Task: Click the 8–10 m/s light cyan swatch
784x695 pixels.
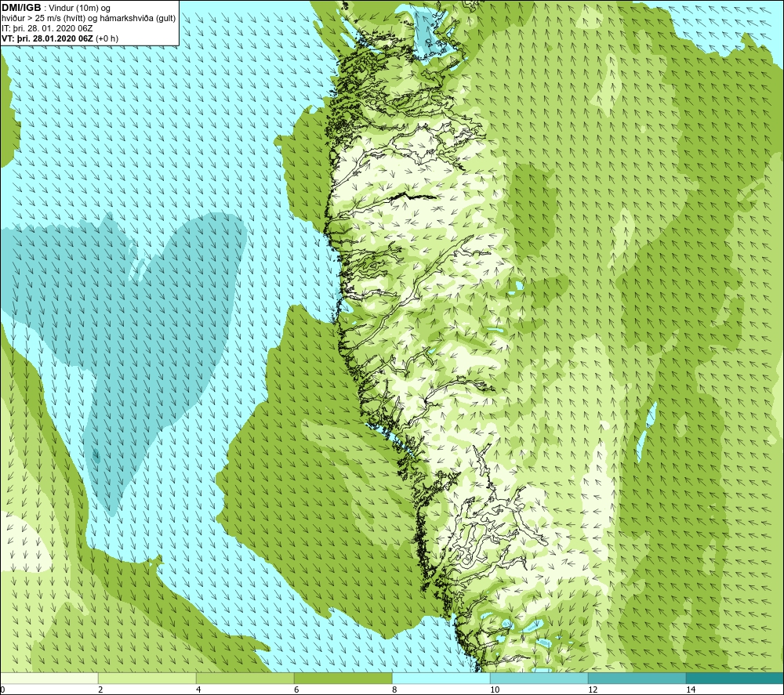Action: tap(441, 678)
